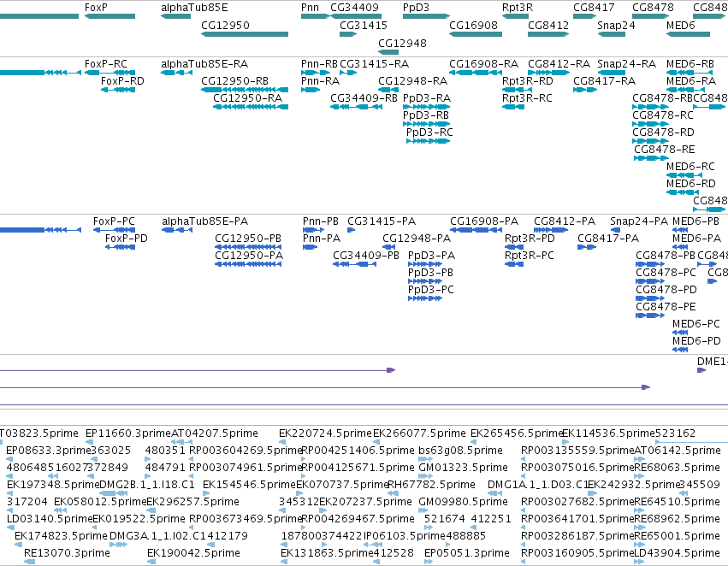Click the CG31415-RA transcript label
The width and height of the screenshot is (728, 566).
(374, 63)
